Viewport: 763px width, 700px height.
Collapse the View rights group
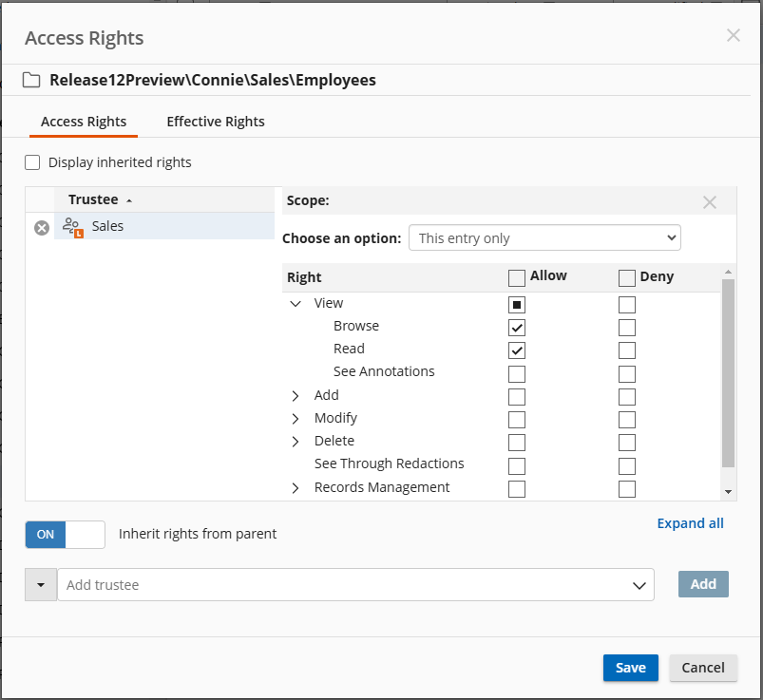(296, 304)
